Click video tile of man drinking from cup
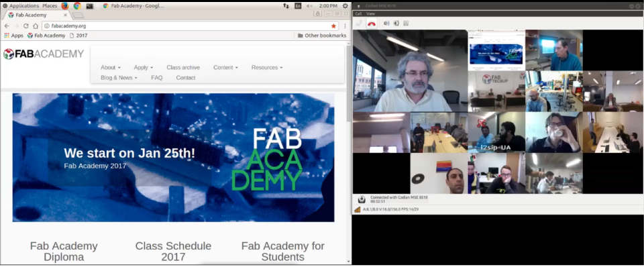The image size is (644, 267). (553, 132)
